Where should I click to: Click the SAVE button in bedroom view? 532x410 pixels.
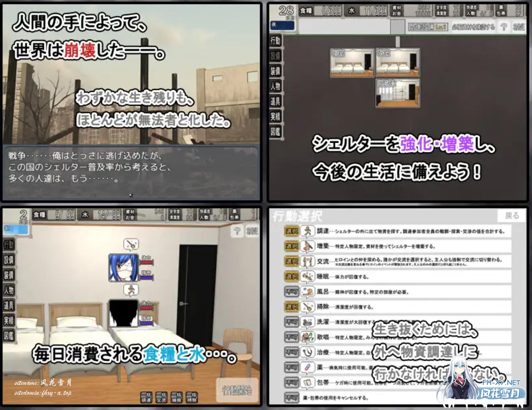[252, 231]
